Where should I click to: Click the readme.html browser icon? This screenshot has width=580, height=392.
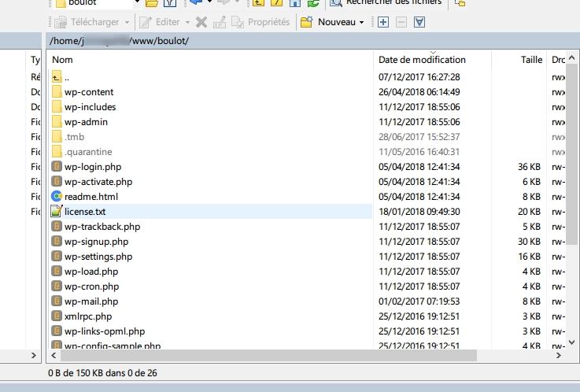pyautogui.click(x=57, y=196)
